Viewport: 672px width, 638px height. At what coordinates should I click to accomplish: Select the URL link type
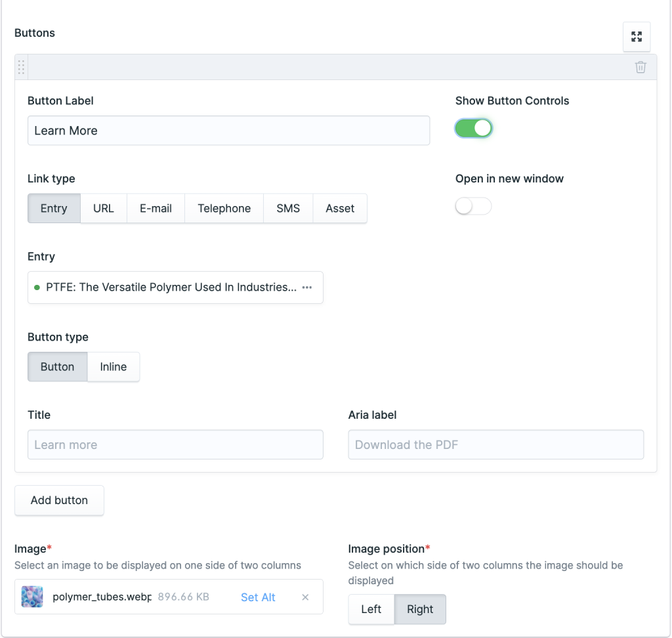103,208
